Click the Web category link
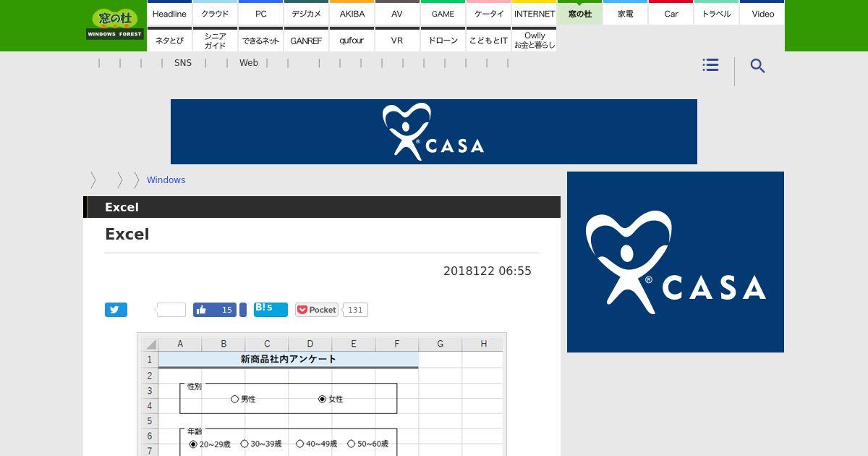 click(x=249, y=63)
